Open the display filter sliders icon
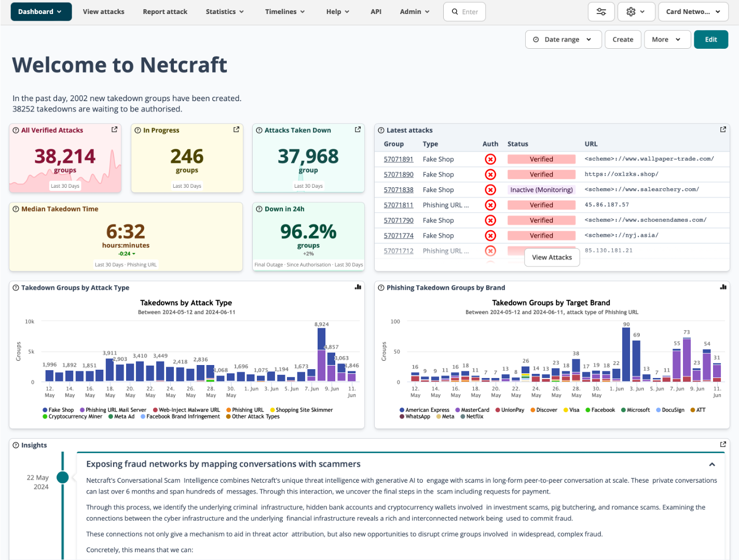 click(x=601, y=11)
